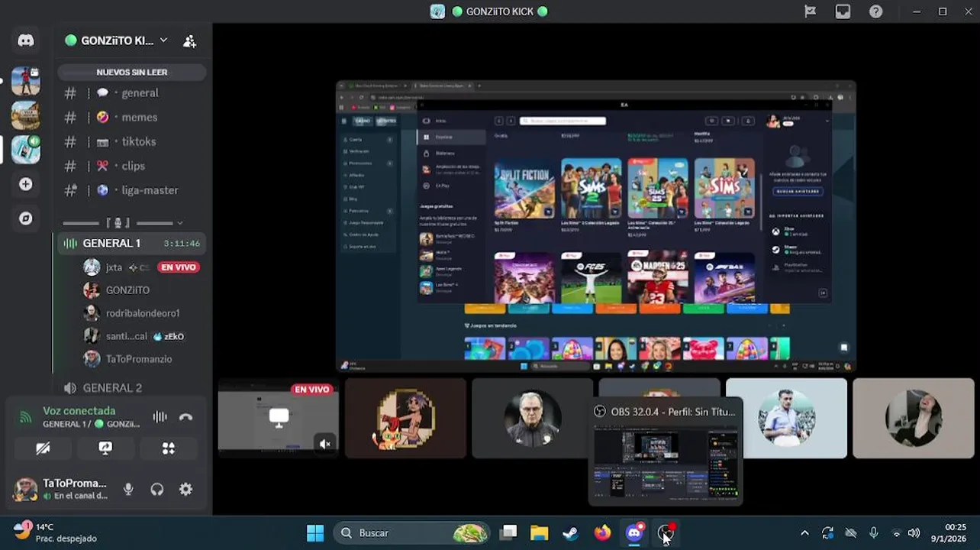This screenshot has height=550, width=980.
Task: Open voice connection signal details icon
Action: [x=25, y=417]
